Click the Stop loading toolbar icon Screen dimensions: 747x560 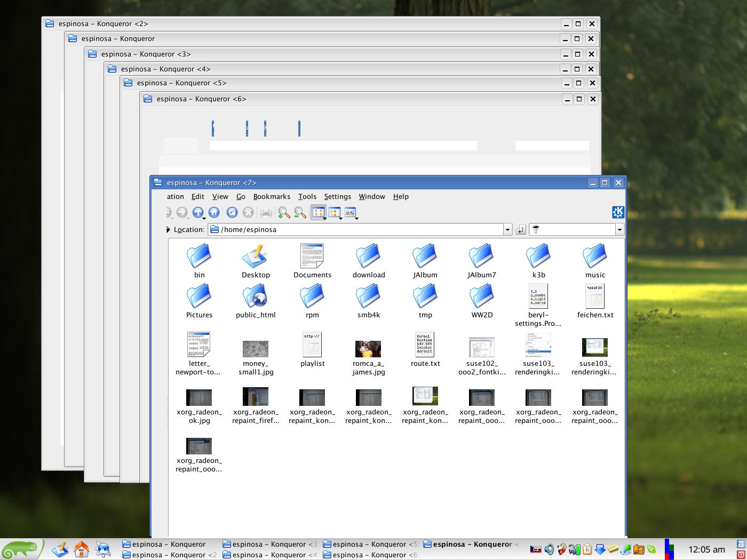[248, 212]
